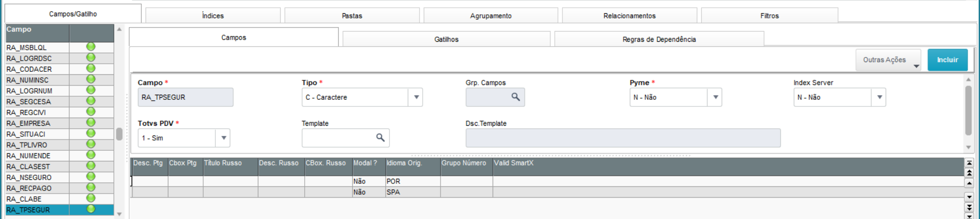Open the Gatilhos sub-tab

tap(446, 39)
